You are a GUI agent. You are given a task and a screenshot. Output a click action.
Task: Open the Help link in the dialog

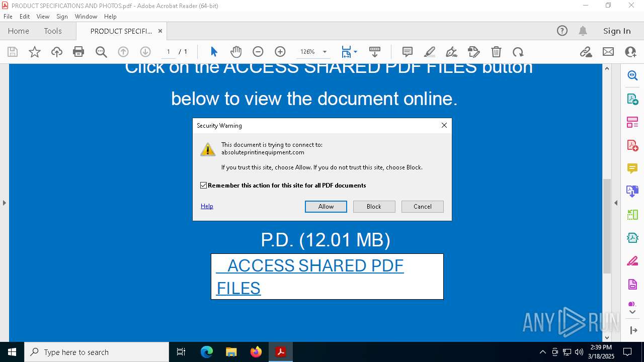207,206
